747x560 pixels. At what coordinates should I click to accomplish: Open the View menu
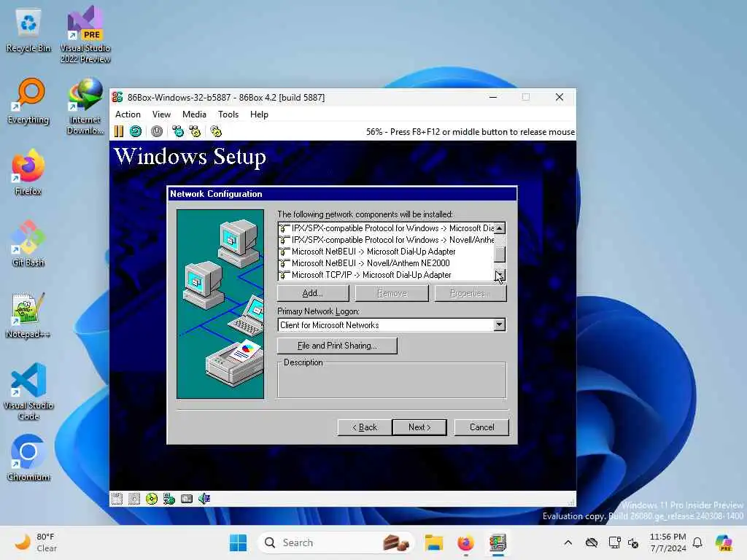click(161, 114)
